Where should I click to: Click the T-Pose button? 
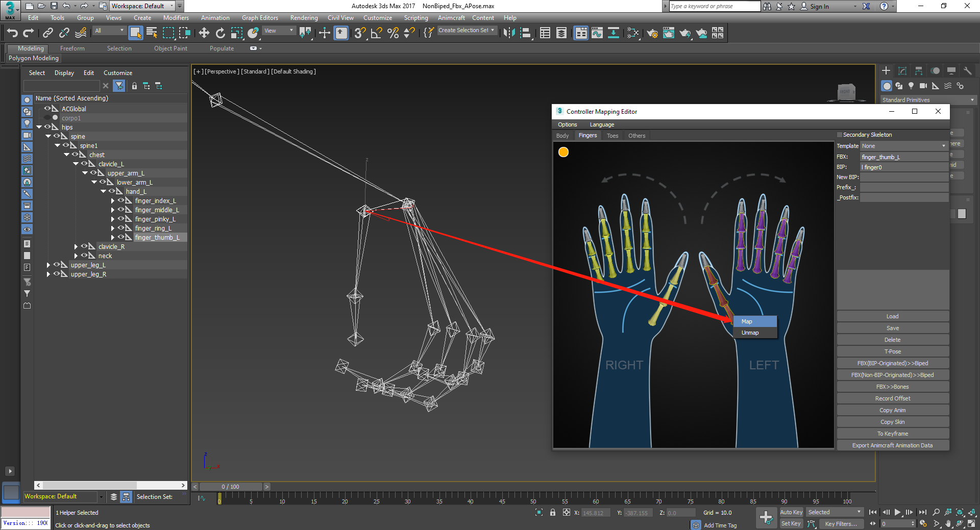(x=893, y=351)
